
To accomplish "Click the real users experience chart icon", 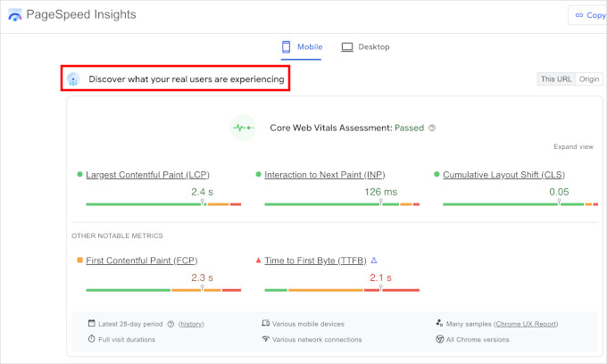I will click(73, 79).
